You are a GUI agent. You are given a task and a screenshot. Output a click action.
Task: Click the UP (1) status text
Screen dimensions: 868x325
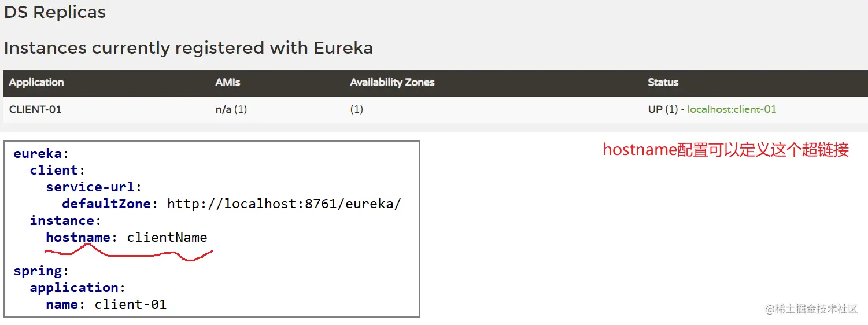663,109
